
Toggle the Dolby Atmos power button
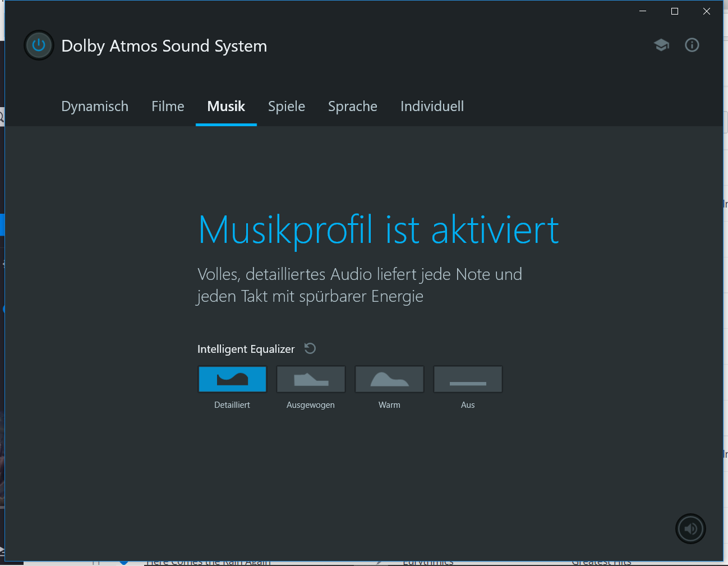click(x=39, y=45)
